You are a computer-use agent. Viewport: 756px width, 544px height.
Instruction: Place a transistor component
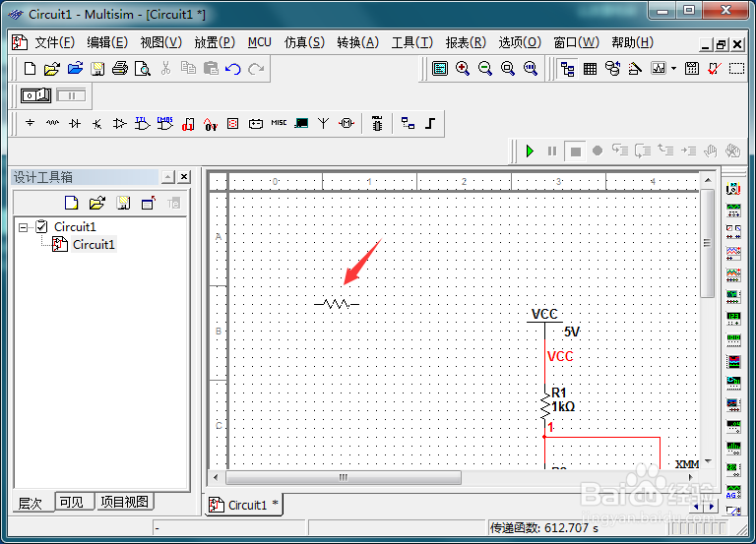(x=96, y=124)
